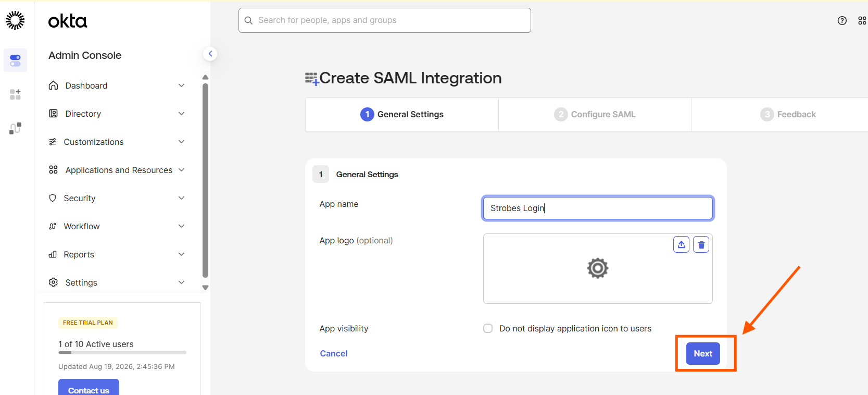Expand the Dashboard menu chevron

(x=181, y=85)
